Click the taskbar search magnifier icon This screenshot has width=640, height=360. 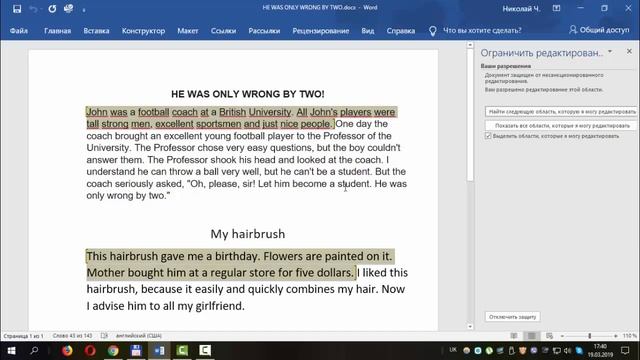tap(34, 350)
